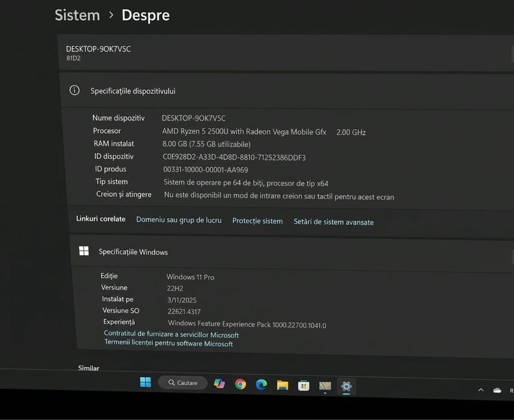Open Microsoft Edge from taskbar
514x420 pixels.
click(x=261, y=384)
